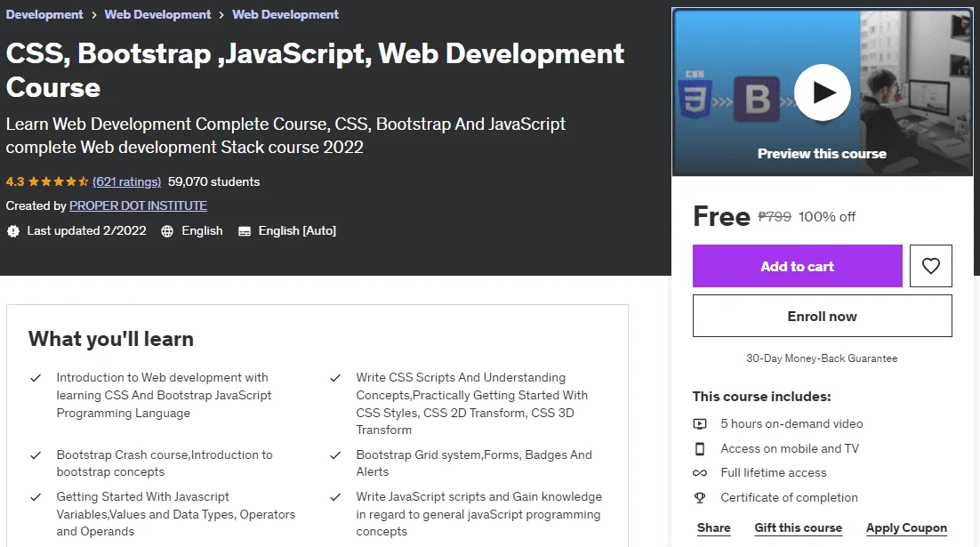The image size is (980, 547).
Task: Click the Bootstrap B logo in preview
Action: (757, 99)
